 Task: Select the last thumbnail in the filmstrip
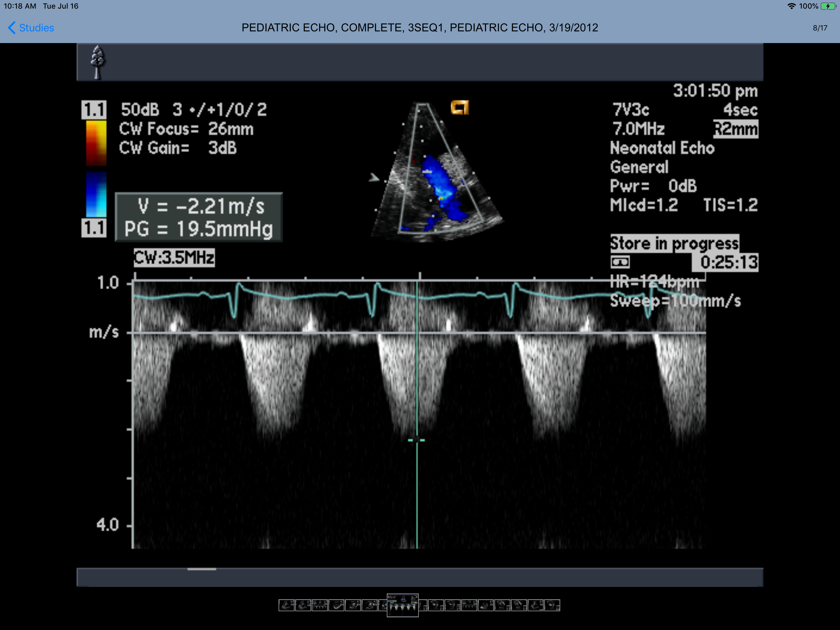click(552, 605)
